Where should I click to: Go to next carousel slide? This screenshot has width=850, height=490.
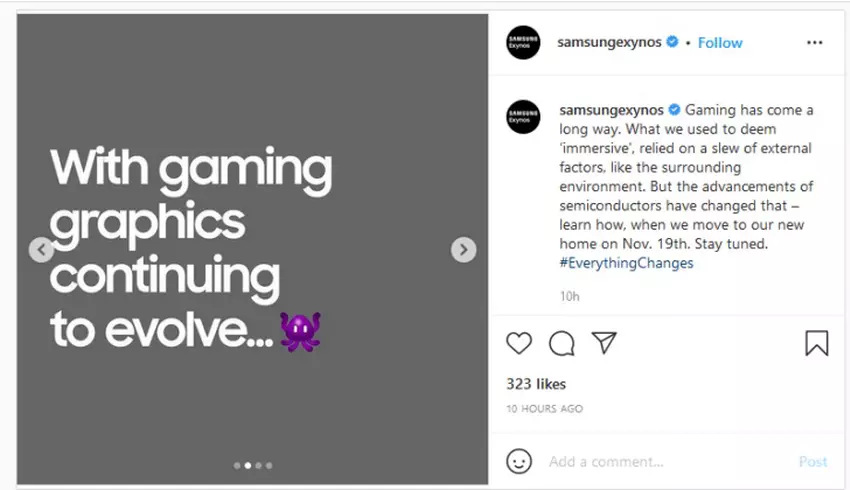463,250
